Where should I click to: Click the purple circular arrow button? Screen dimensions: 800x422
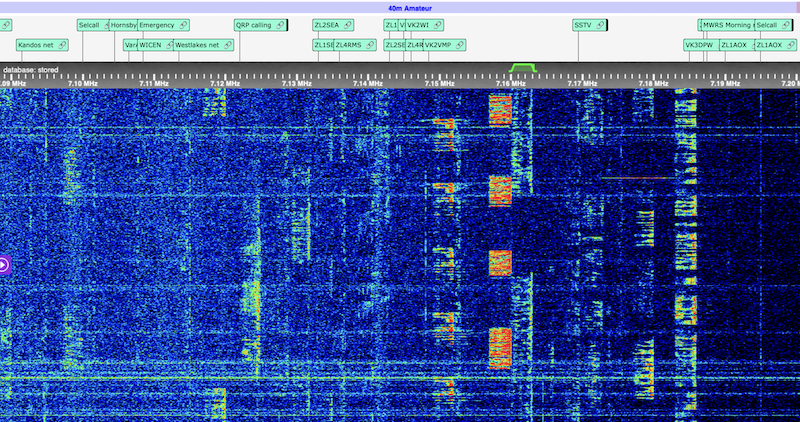tap(4, 265)
